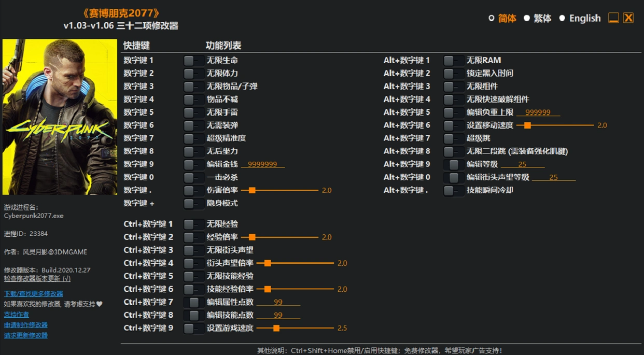Screen dimensions: 644x355
Task: Click 进程ID: 23384 text
Action: [x=26, y=234]
